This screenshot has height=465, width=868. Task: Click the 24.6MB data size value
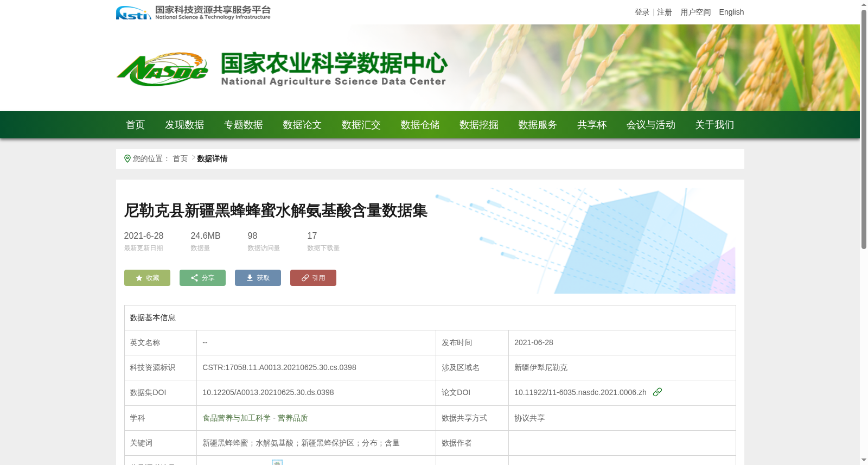tap(206, 236)
